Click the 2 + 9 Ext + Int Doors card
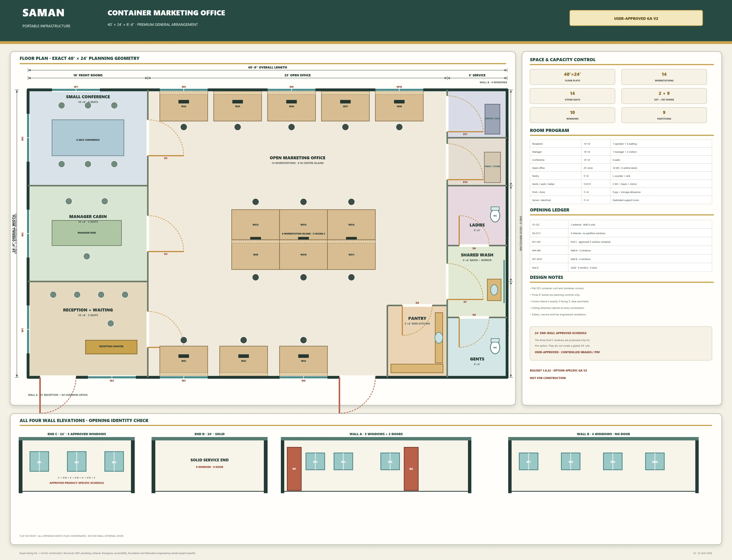The image size is (732, 560). [x=664, y=96]
